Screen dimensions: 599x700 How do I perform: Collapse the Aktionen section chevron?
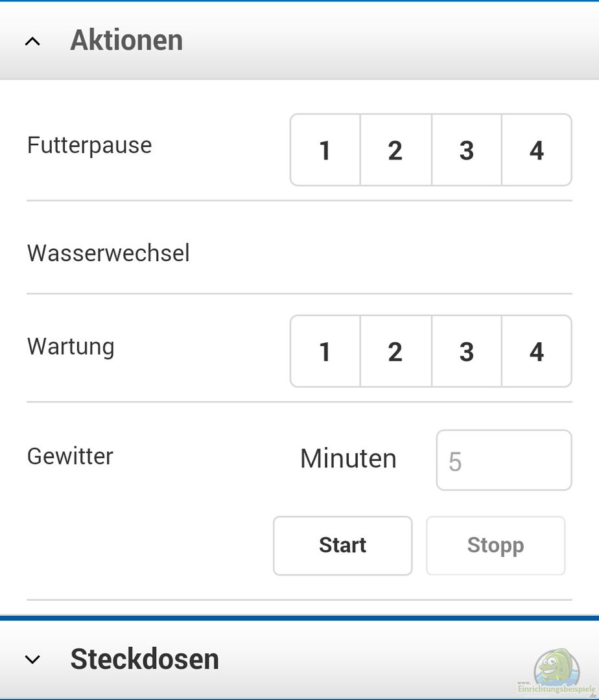tap(32, 41)
